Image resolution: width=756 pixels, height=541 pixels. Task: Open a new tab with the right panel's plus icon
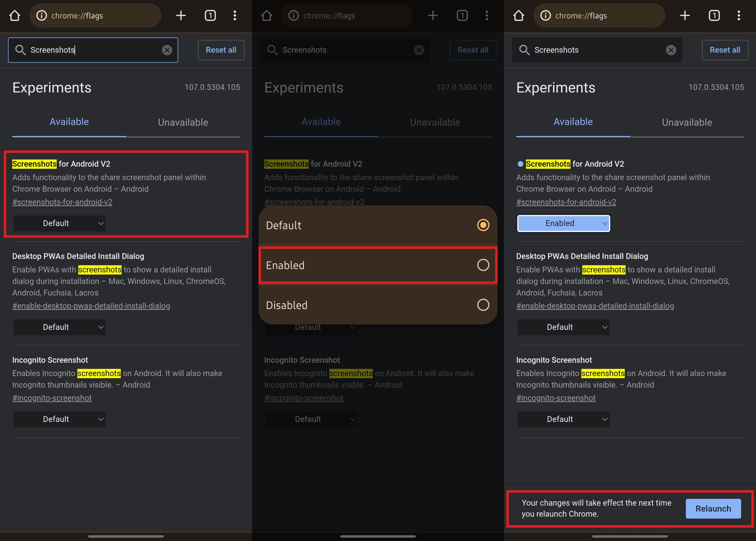[x=685, y=15]
